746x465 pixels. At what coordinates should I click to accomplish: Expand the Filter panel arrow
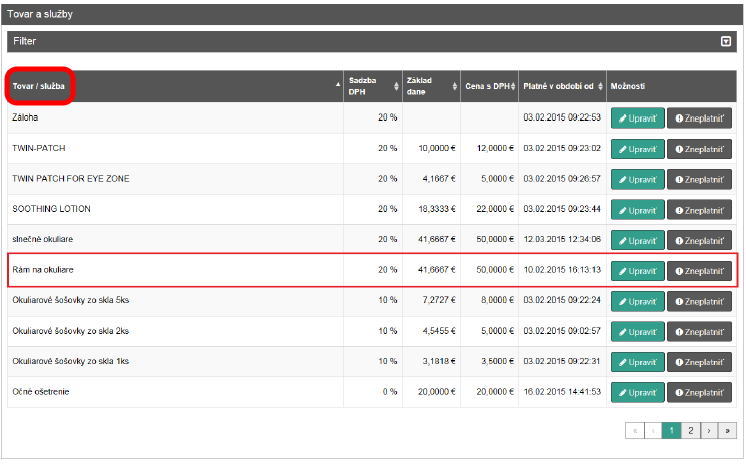(x=726, y=41)
